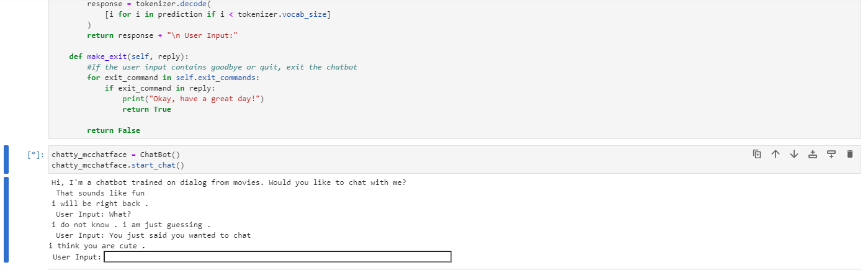This screenshot has height=270, width=868.
Task: Move the active cell up
Action: click(x=776, y=154)
